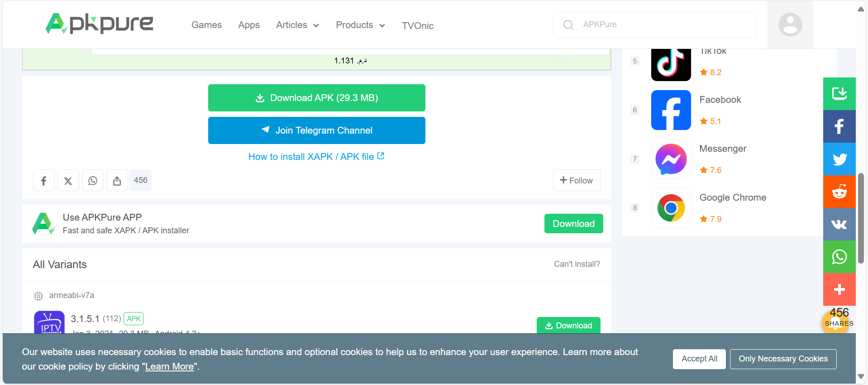Click the user profile avatar icon
The width and height of the screenshot is (868, 385).
coord(790,24)
